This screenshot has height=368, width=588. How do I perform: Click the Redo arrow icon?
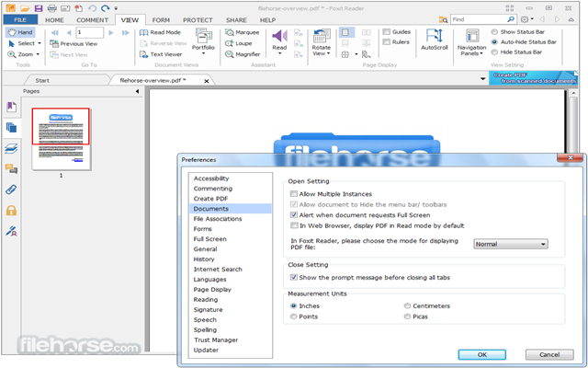coord(106,8)
